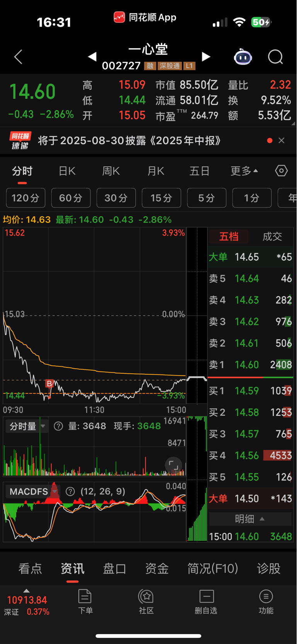Tap 卖3 row price 14.62
Image resolution: width=297 pixels, height=644 pixels.
[x=250, y=321]
